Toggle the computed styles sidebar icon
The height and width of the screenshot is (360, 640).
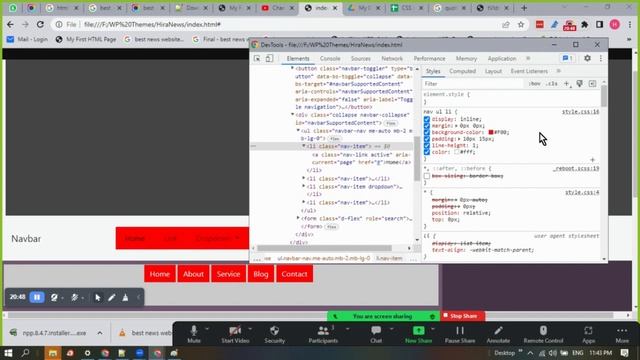592,84
